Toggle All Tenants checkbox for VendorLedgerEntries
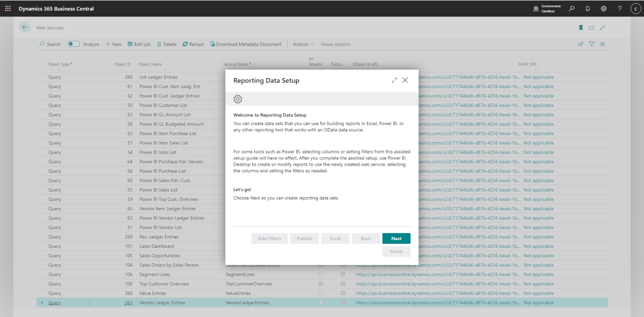 point(321,303)
